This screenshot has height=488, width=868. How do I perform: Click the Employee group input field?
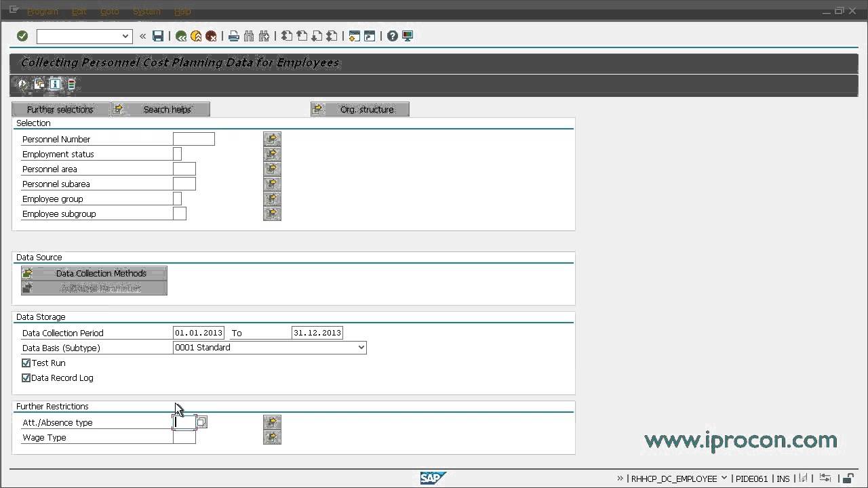pyautogui.click(x=178, y=199)
